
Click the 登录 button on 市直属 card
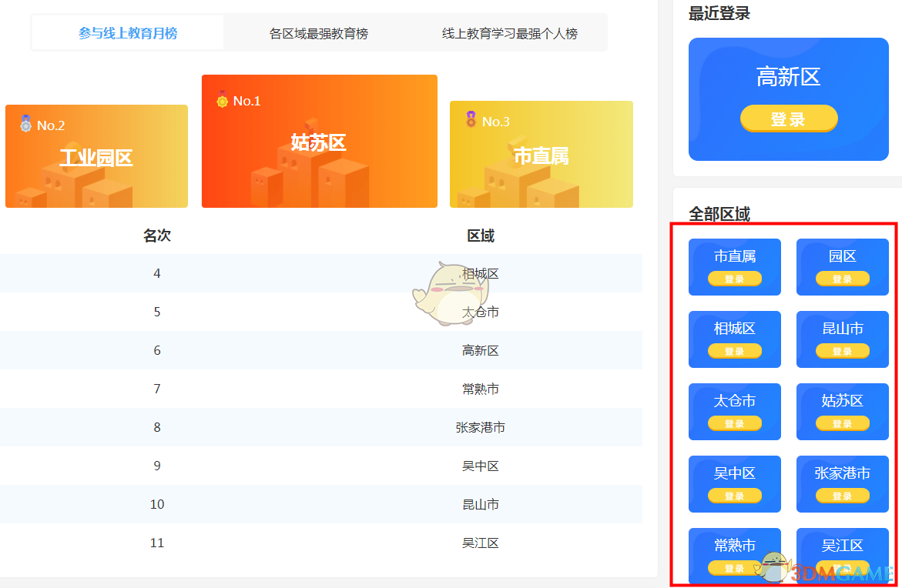[x=734, y=279]
